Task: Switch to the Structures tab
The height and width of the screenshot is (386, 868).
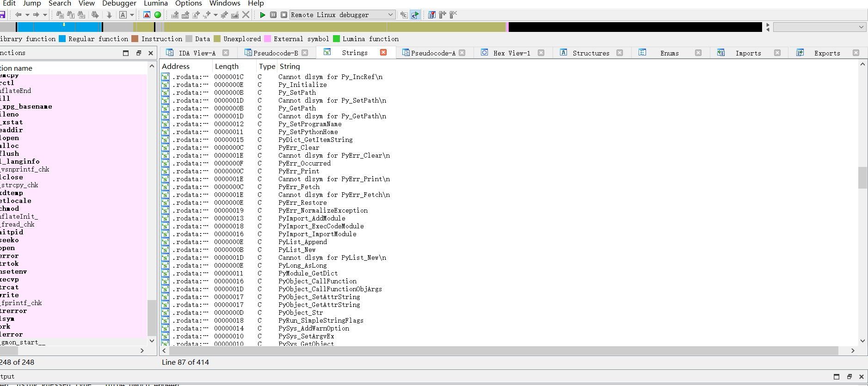Action: [x=591, y=53]
